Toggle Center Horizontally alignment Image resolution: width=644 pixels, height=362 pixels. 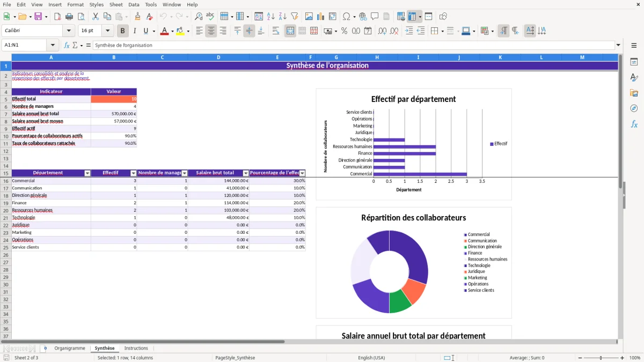pyautogui.click(x=211, y=31)
